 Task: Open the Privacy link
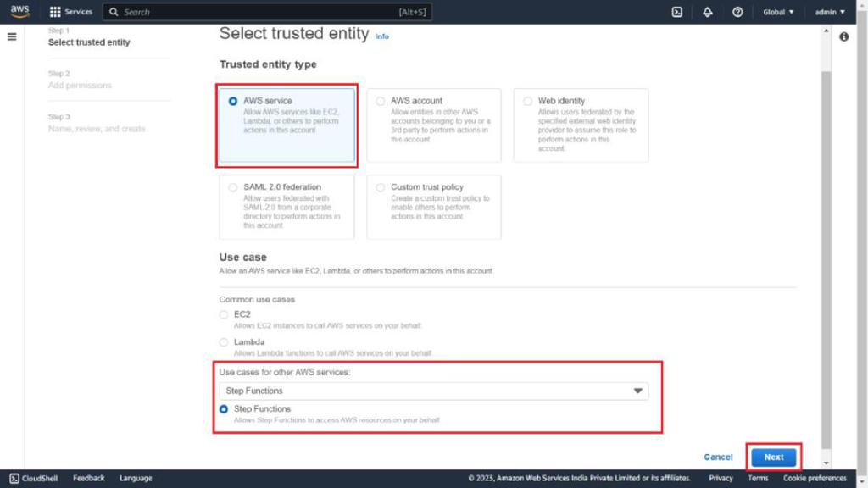[721, 478]
